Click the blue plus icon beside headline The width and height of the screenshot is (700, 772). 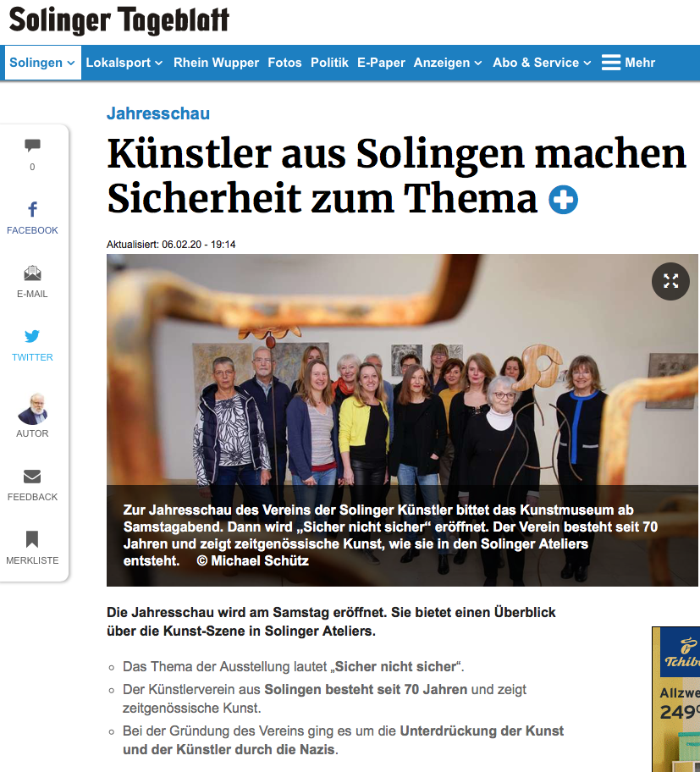[563, 200]
